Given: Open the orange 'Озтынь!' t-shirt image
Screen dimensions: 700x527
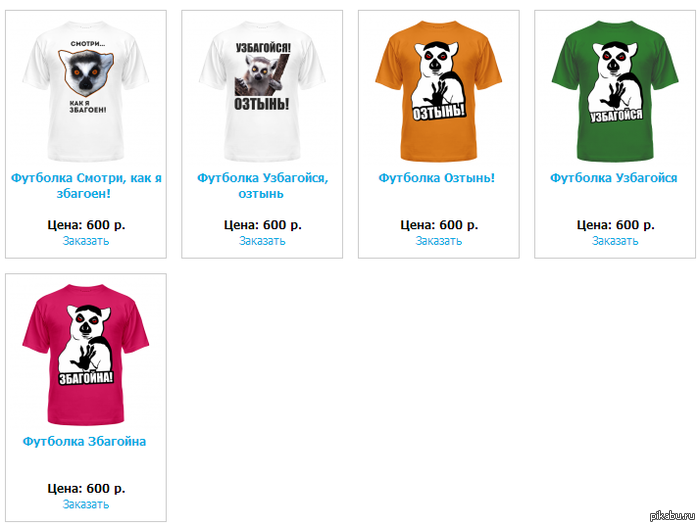Looking at the screenshot, I should click(x=438, y=91).
